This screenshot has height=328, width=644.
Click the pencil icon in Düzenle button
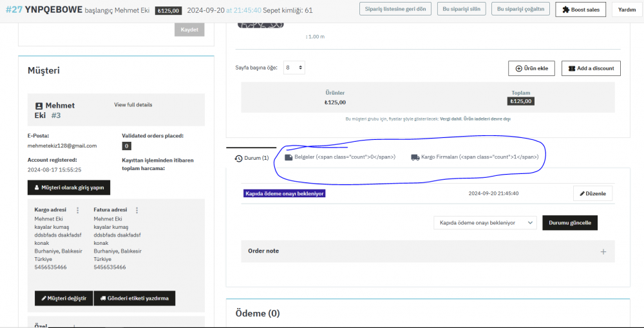point(582,193)
